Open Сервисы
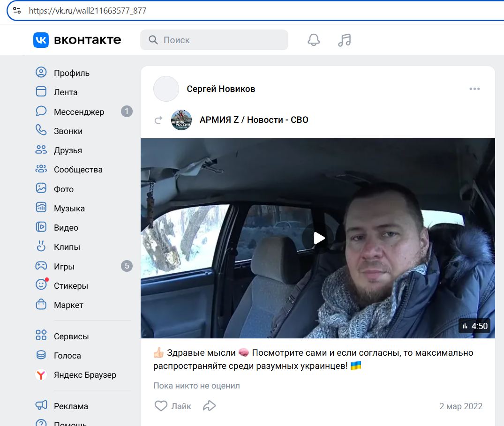This screenshot has width=504, height=426. [x=71, y=336]
